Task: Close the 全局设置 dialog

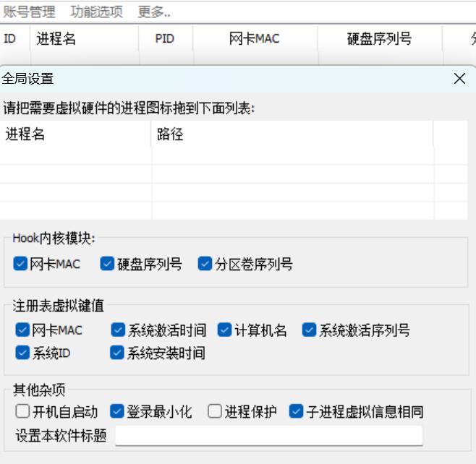Action: coord(459,79)
